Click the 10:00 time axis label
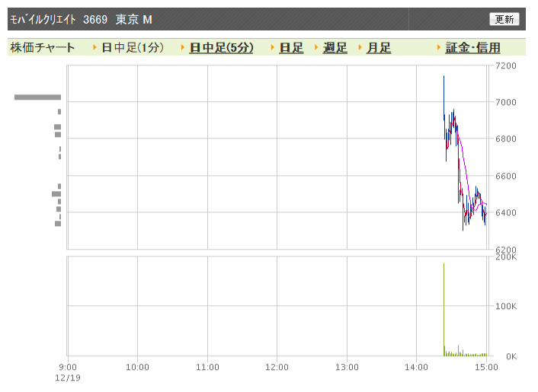 pos(137,368)
